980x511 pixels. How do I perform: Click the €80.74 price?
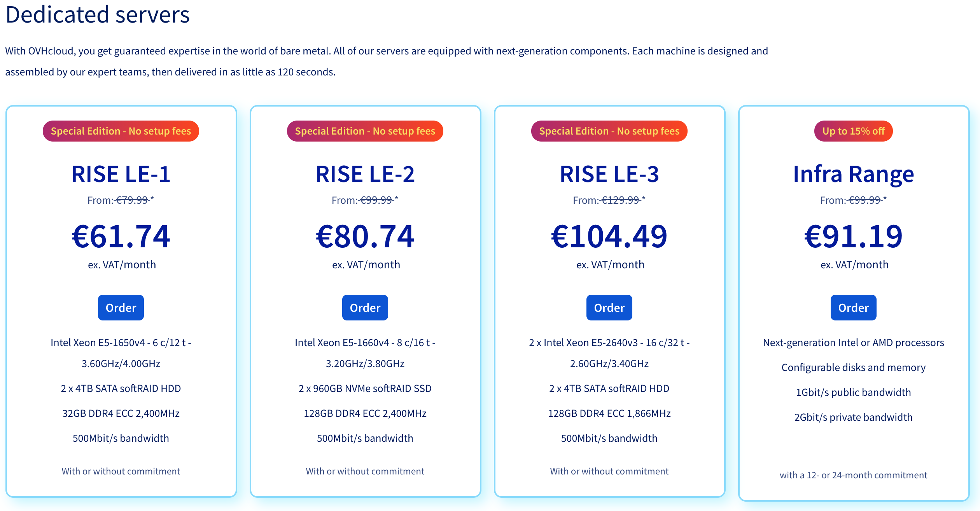(365, 236)
